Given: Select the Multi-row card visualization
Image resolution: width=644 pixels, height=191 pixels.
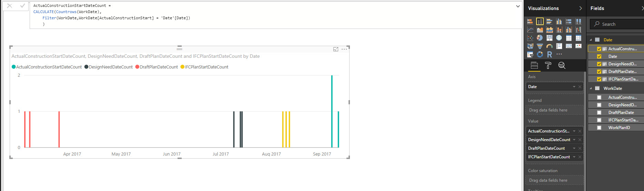Looking at the screenshot, I should tap(559, 46).
